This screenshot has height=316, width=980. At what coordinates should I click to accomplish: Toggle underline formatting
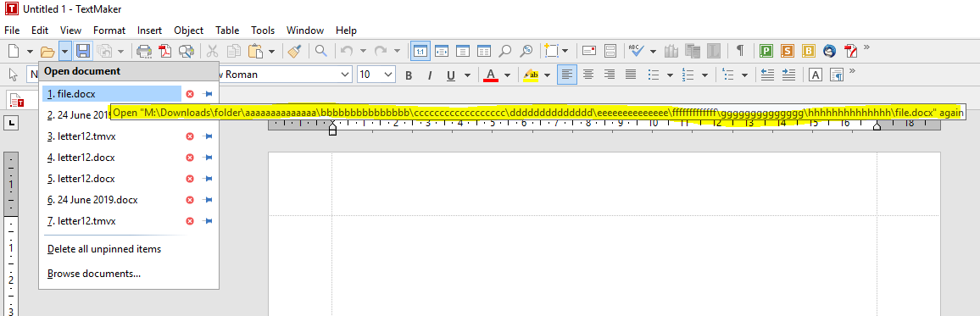pyautogui.click(x=451, y=75)
